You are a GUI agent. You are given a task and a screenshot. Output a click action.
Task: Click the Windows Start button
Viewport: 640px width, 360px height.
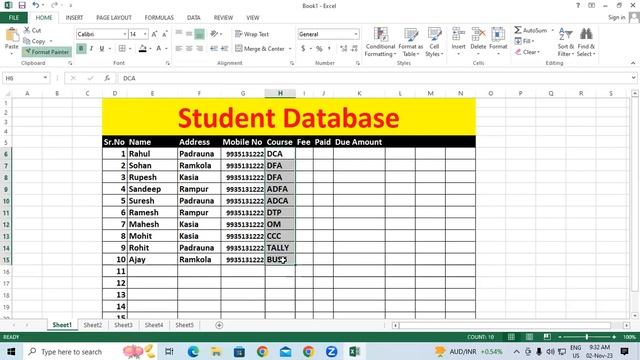point(11,351)
